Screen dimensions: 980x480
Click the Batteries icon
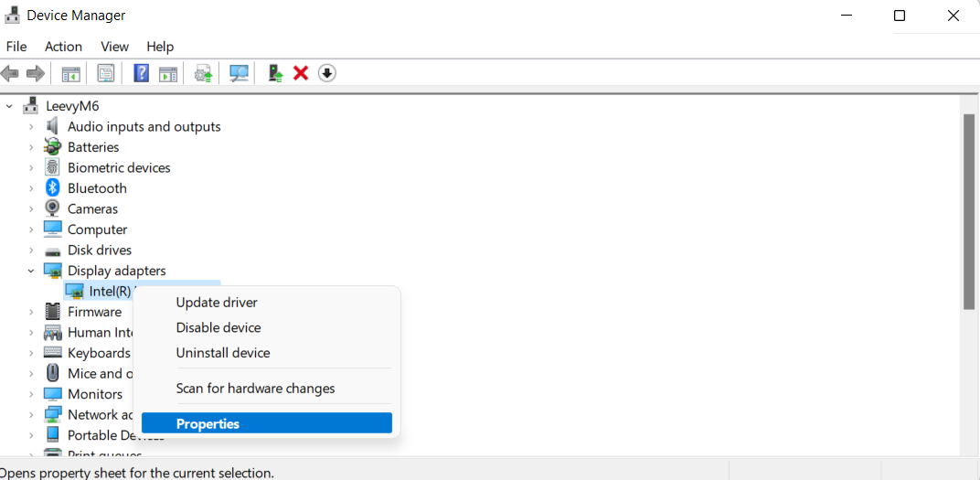(52, 147)
